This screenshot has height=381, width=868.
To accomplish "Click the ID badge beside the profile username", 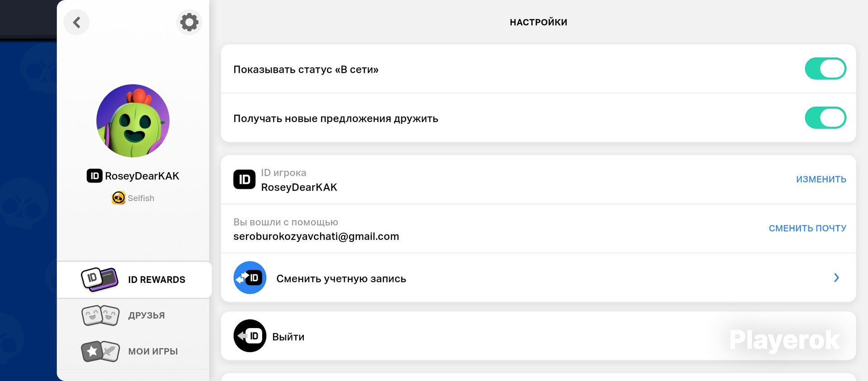I will click(x=94, y=176).
